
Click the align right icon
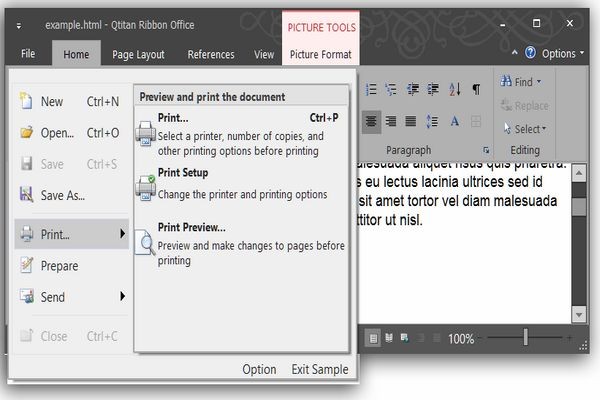tap(391, 121)
